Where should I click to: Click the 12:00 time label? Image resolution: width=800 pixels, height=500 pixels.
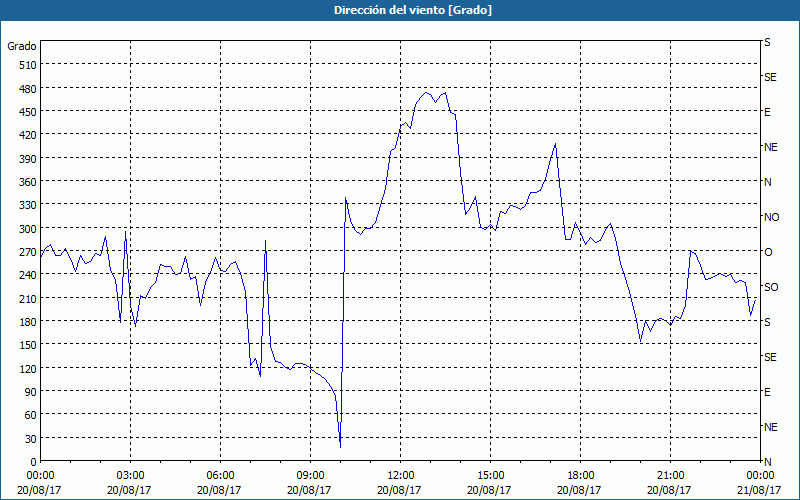[401, 476]
